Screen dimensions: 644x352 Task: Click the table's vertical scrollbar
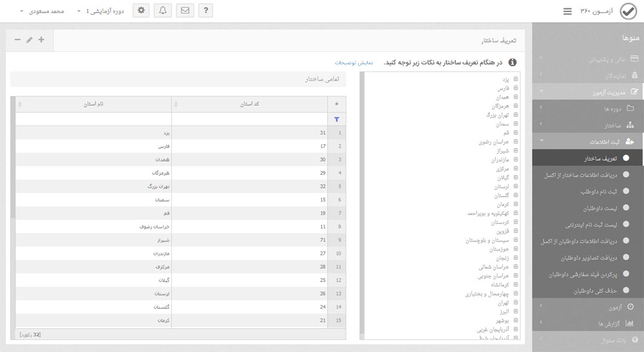[x=13, y=158]
